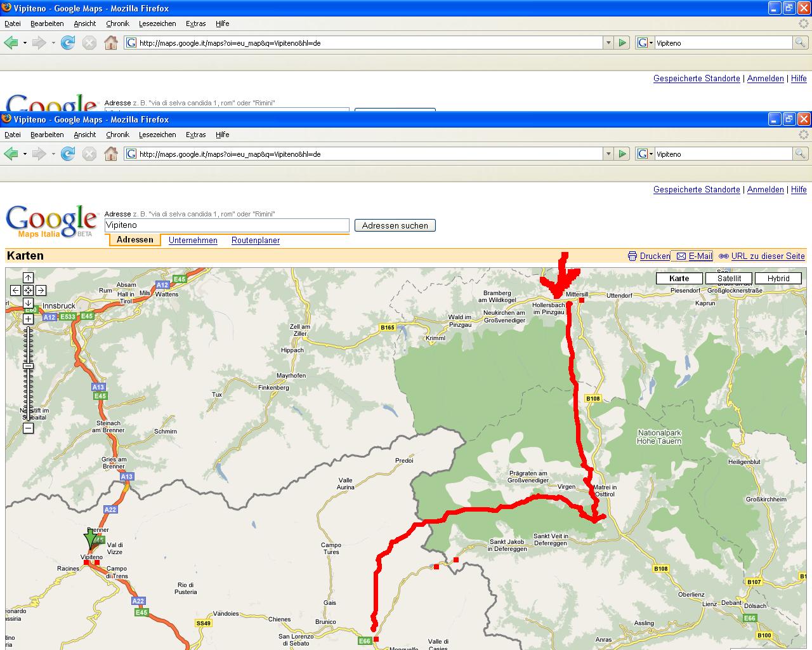Focus the address field containing Vipiteno

[x=226, y=225]
